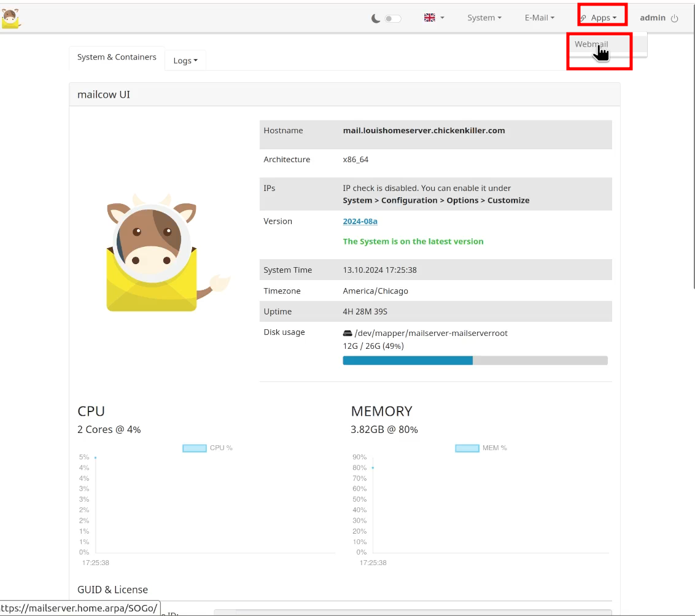The width and height of the screenshot is (695, 616).
Task: Click the America/Chicago timezone value
Action: point(375,291)
